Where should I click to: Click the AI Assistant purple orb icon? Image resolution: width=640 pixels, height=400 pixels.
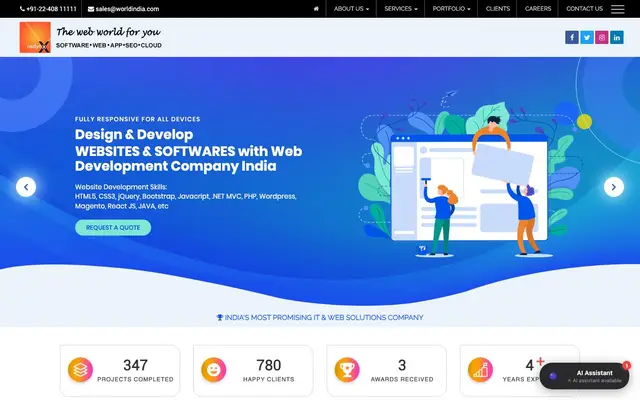pyautogui.click(x=553, y=376)
